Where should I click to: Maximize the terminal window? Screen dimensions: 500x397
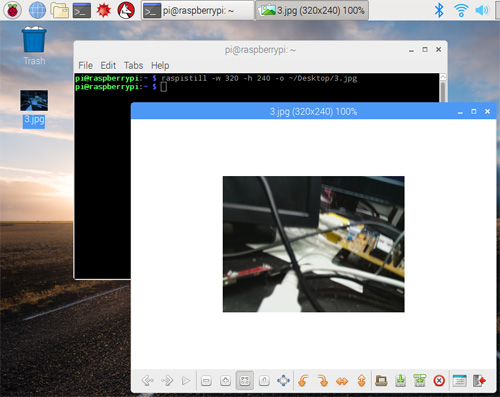[x=425, y=50]
